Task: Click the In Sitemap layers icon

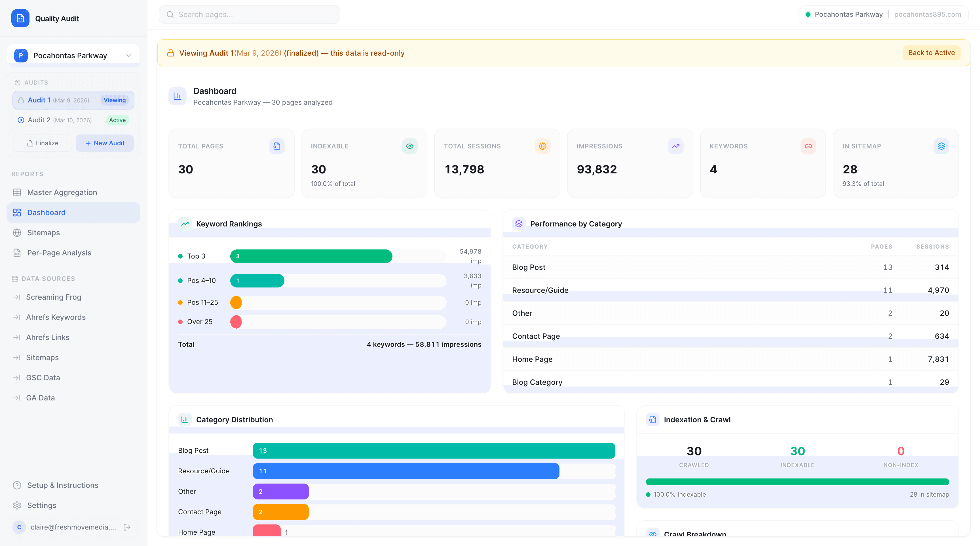Action: coord(941,146)
